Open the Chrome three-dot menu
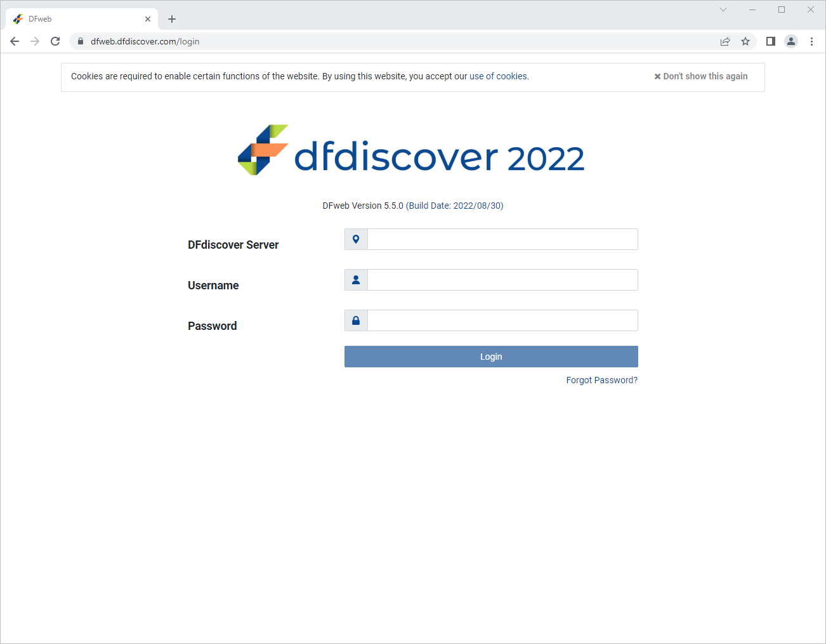826x644 pixels. click(x=811, y=41)
